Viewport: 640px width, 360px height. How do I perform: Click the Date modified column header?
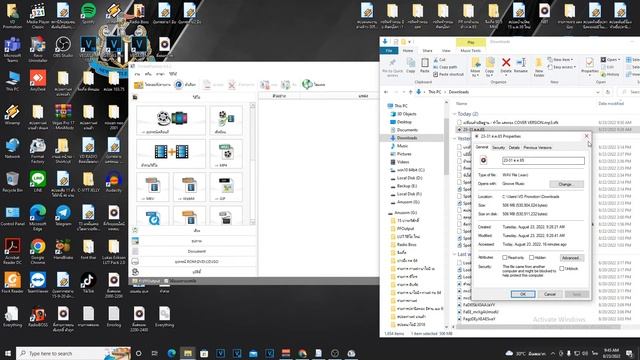[x=611, y=104]
